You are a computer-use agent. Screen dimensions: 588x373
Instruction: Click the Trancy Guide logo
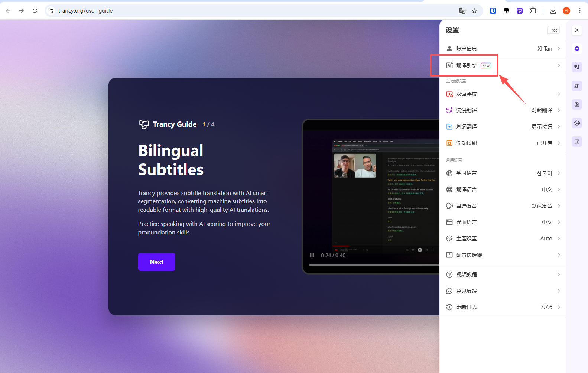pos(144,124)
